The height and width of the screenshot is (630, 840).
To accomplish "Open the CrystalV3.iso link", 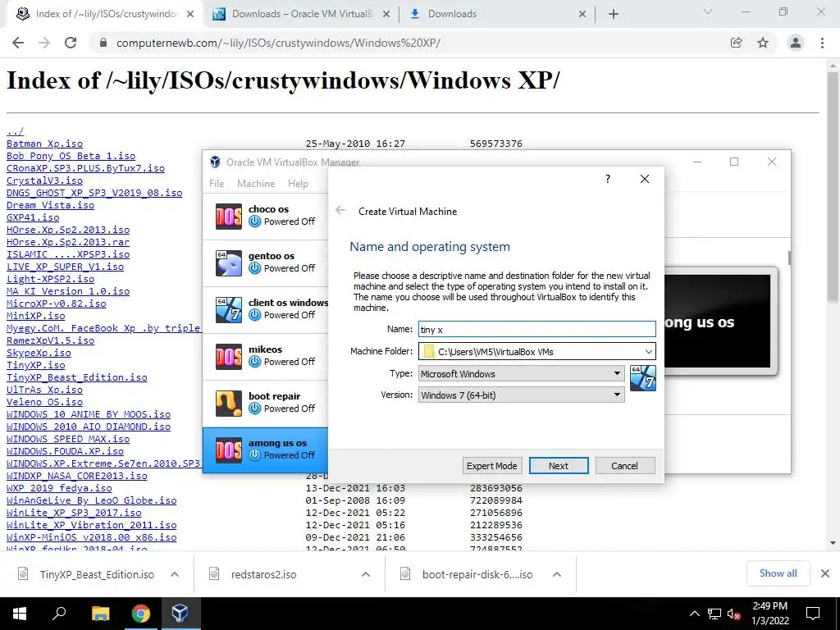I will [44, 180].
